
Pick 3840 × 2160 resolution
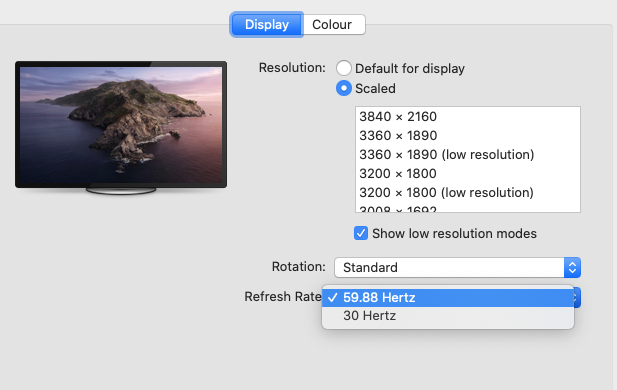click(x=467, y=116)
